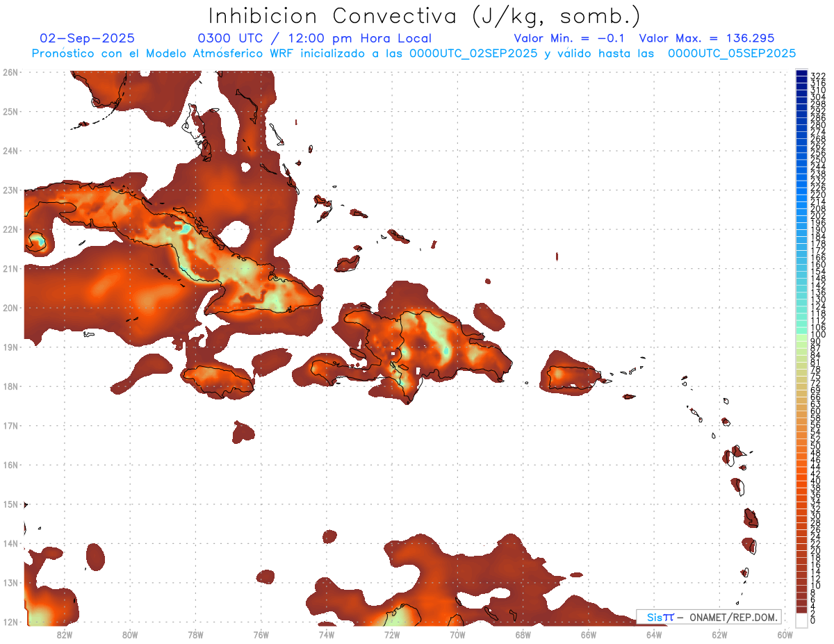Click the '160' colorbar value label
This screenshot has width=834, height=644.
click(x=818, y=265)
